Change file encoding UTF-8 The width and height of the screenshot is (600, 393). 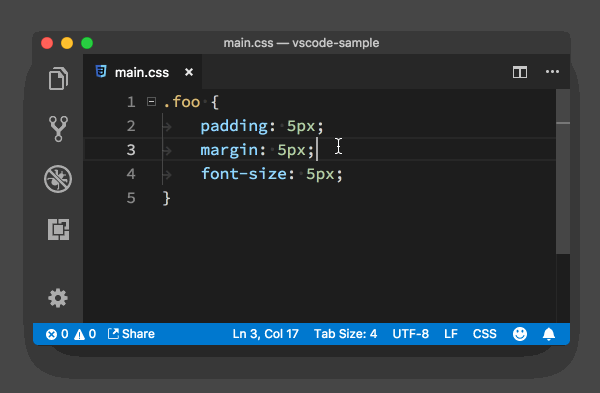coord(411,334)
